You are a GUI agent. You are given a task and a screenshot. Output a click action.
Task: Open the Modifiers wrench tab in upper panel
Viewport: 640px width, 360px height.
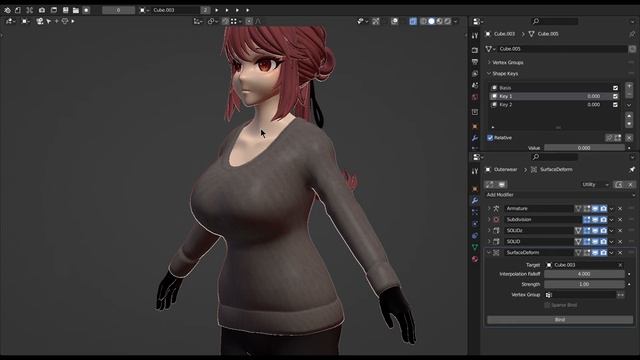point(475,138)
